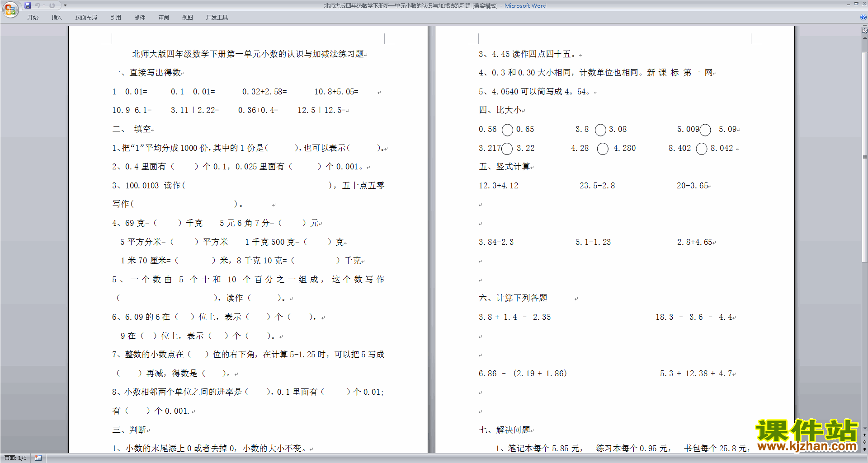
Task: Click the expression 20-3.65
Action: 692,186
